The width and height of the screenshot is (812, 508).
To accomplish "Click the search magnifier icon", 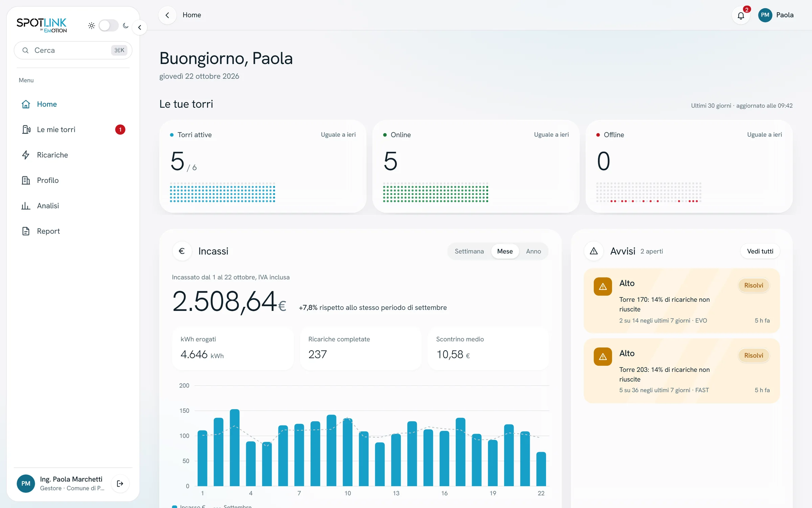I will (25, 50).
